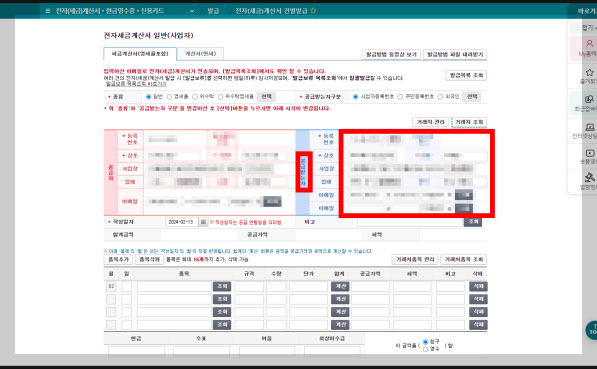Click 선택 button next to 종류 options
This screenshot has height=369, width=597.
266,97
